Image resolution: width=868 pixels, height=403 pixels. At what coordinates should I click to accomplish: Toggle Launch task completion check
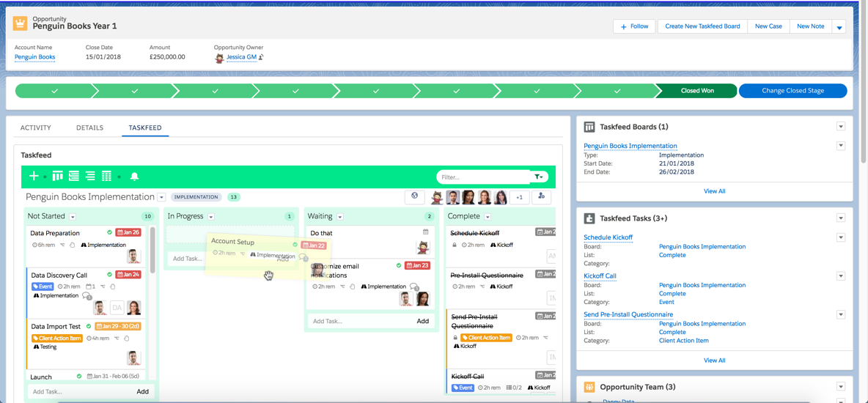(79, 377)
